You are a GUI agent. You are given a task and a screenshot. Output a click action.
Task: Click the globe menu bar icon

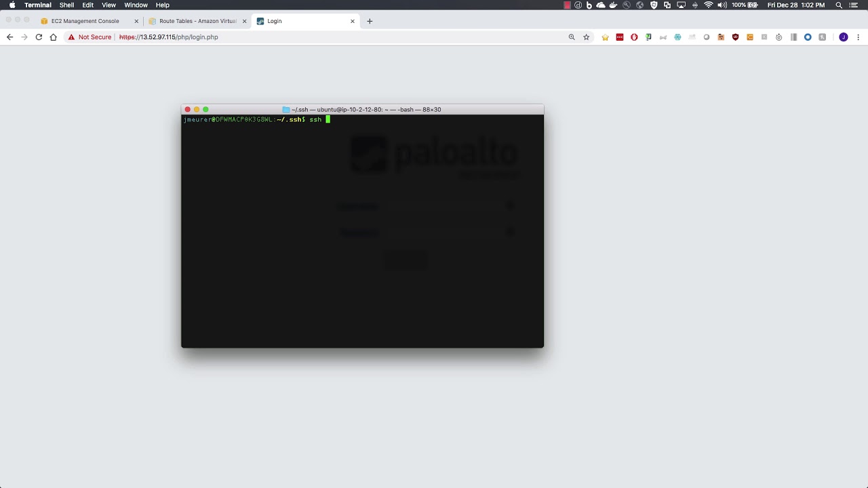pos(639,5)
